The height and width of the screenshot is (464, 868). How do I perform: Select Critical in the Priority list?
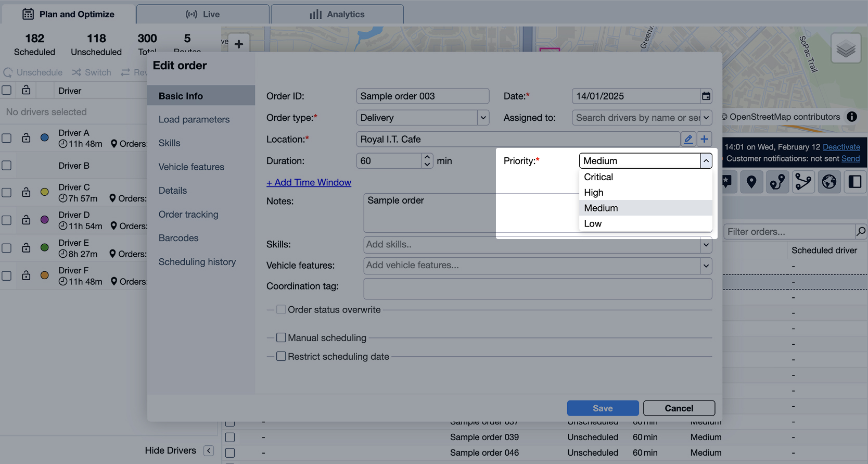(598, 177)
